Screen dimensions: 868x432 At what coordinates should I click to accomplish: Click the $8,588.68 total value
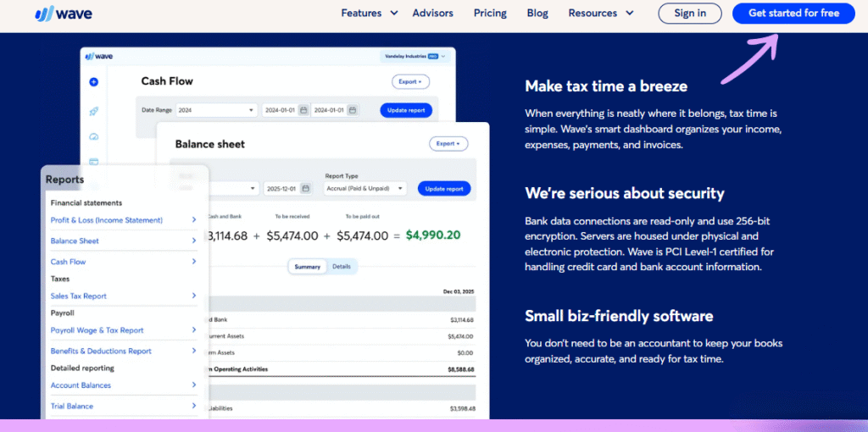[x=460, y=369]
